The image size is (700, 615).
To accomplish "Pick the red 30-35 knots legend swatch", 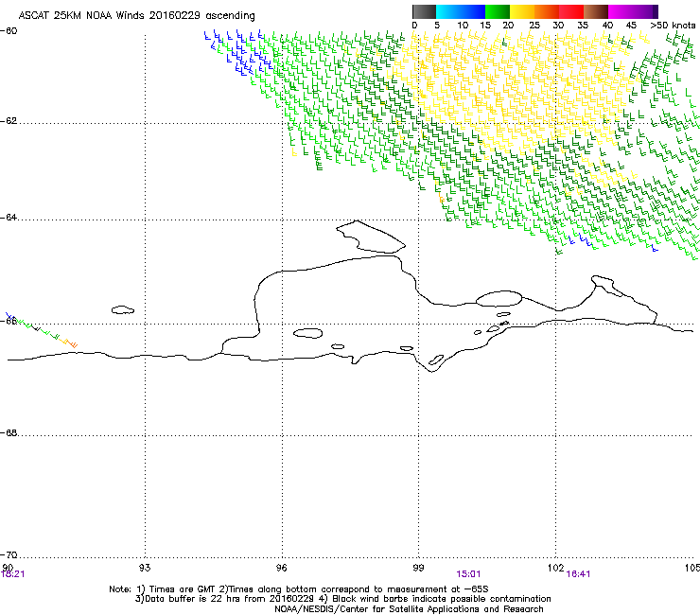I will (571, 11).
